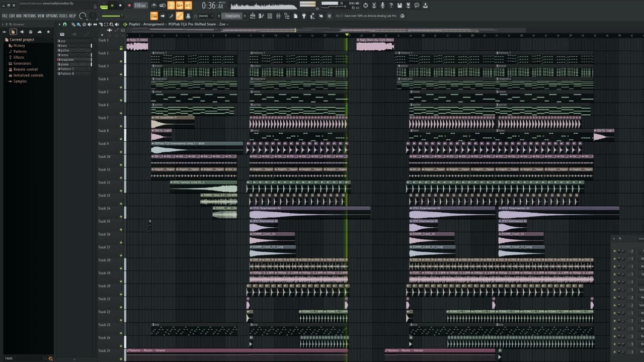Screen dimensions: 644x362
Task: Open the FILE menu
Action: click(x=5, y=16)
